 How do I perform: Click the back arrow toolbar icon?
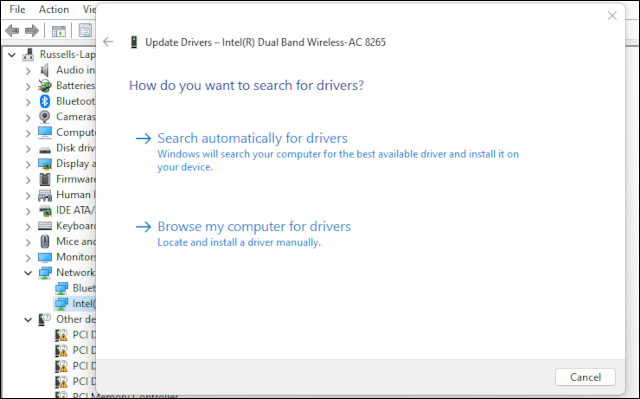click(12, 31)
